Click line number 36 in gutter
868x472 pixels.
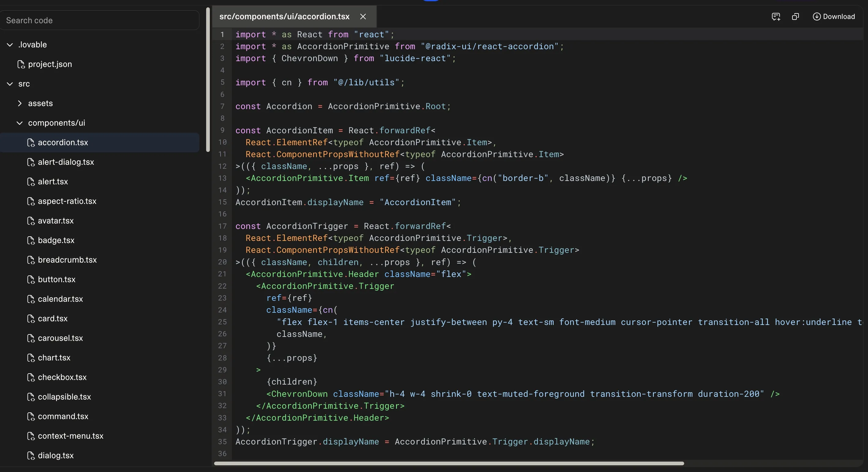[x=222, y=453]
